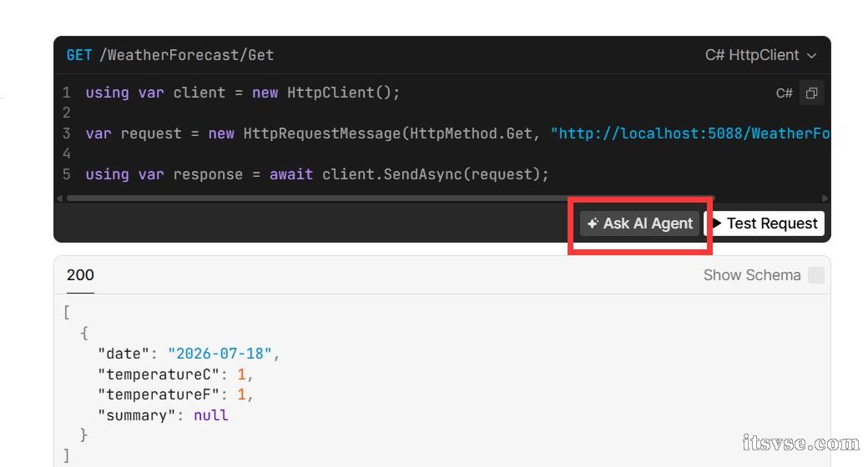Viewport: 868px width, 467px height.
Task: Click the GET method label
Action: click(x=79, y=55)
